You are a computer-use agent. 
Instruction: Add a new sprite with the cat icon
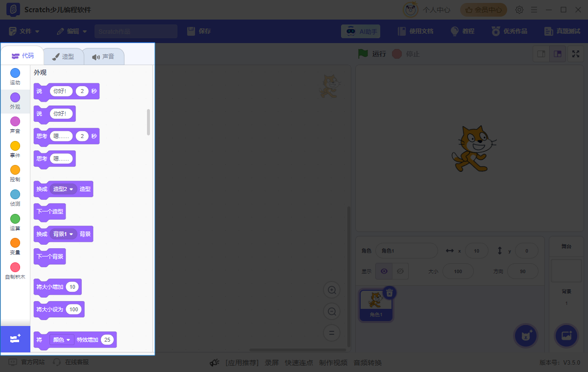point(525,336)
